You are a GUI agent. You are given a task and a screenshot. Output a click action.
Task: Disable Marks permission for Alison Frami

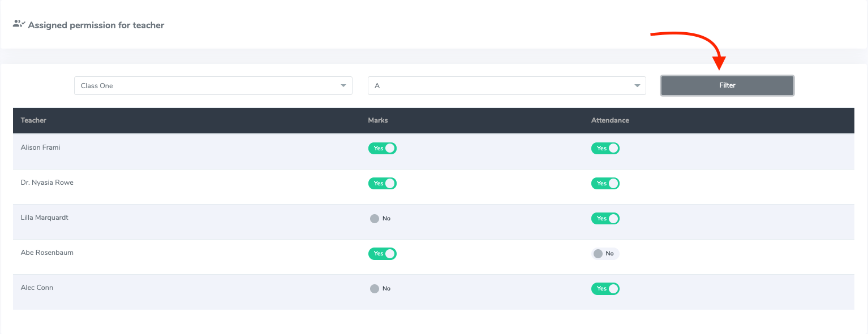(x=382, y=149)
